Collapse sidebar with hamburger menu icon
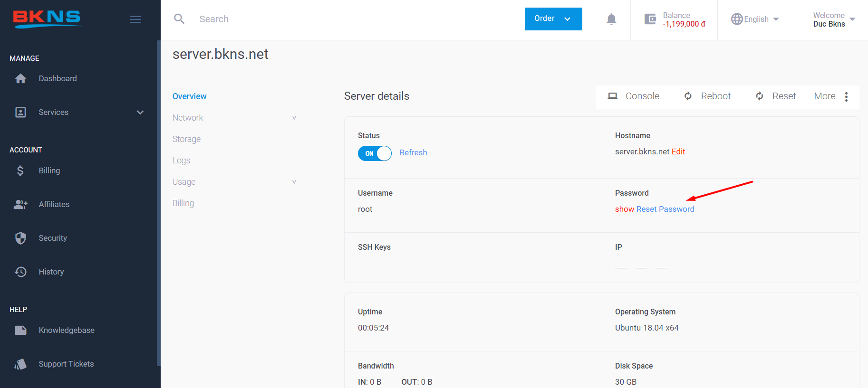 click(x=135, y=19)
